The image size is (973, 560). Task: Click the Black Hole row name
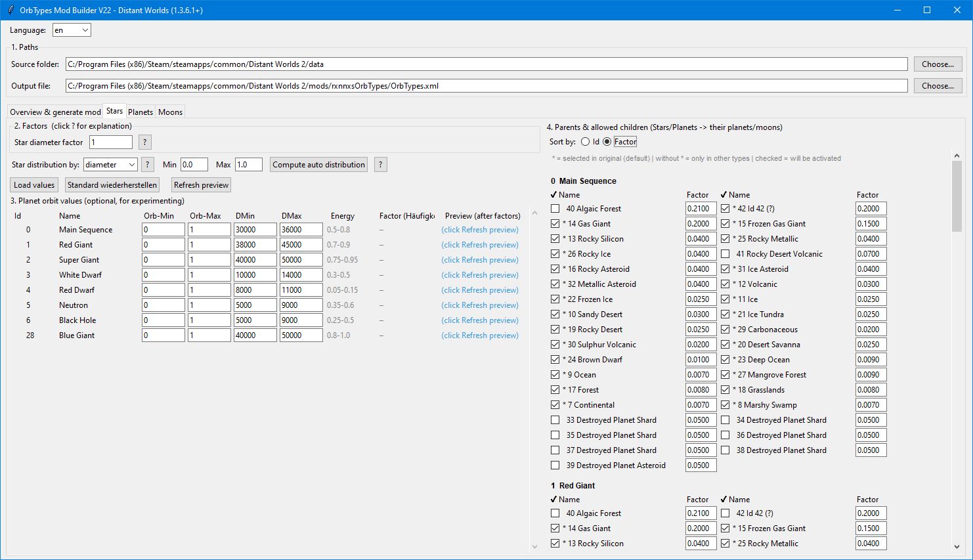(77, 320)
